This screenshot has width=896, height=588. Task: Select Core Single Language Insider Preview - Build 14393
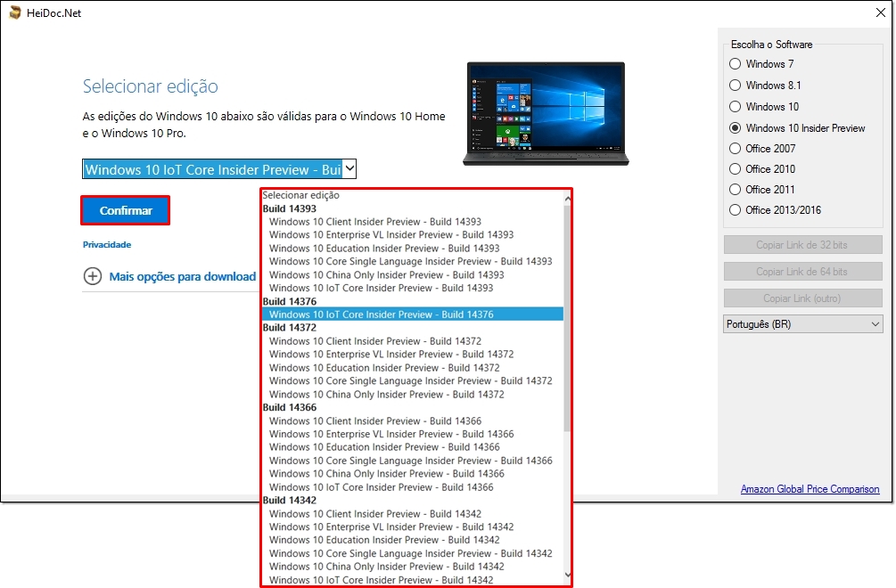click(413, 261)
